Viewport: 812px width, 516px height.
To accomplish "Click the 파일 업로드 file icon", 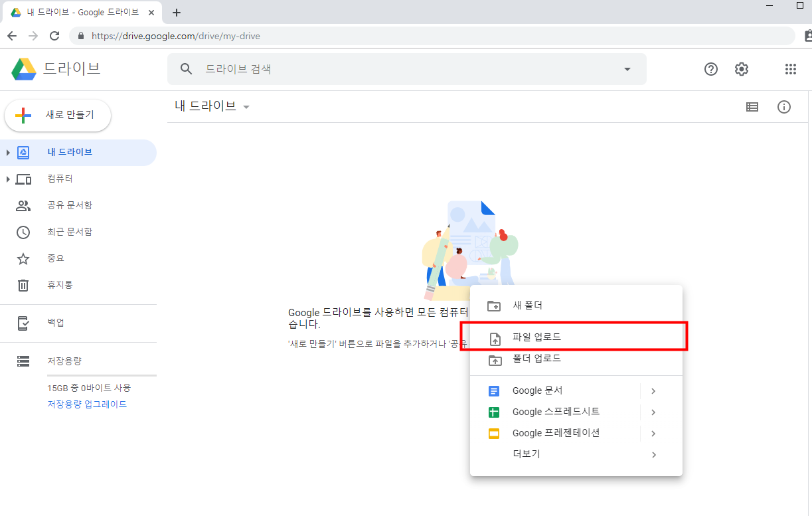I will 495,339.
